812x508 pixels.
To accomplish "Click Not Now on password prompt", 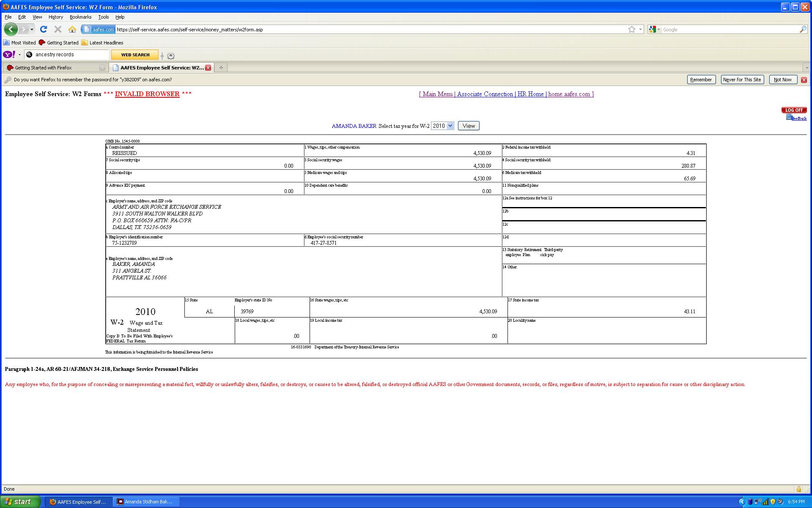I will click(x=782, y=80).
